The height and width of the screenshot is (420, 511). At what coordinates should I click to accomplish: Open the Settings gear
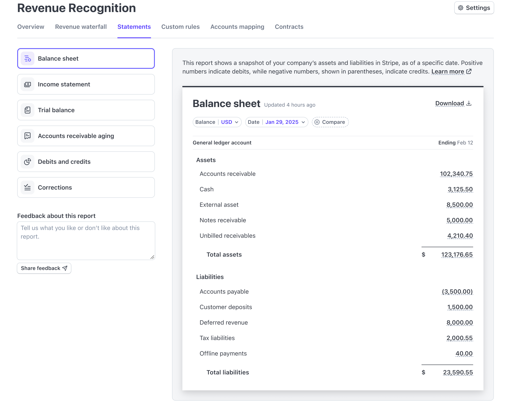point(461,8)
